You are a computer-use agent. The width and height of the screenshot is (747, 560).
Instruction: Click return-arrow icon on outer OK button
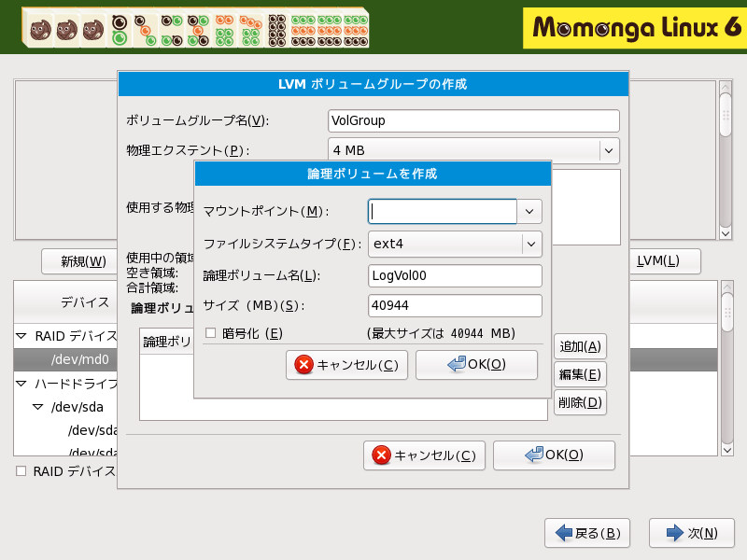534,455
